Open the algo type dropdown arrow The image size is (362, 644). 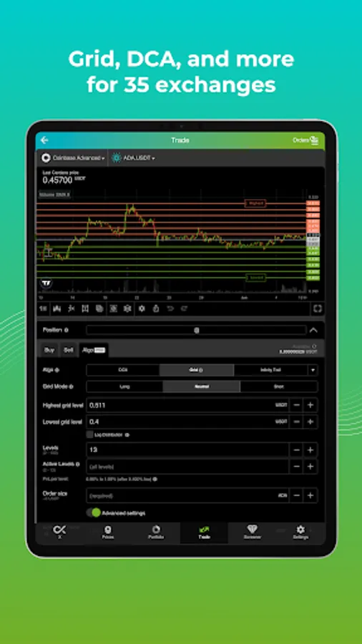[x=313, y=370]
